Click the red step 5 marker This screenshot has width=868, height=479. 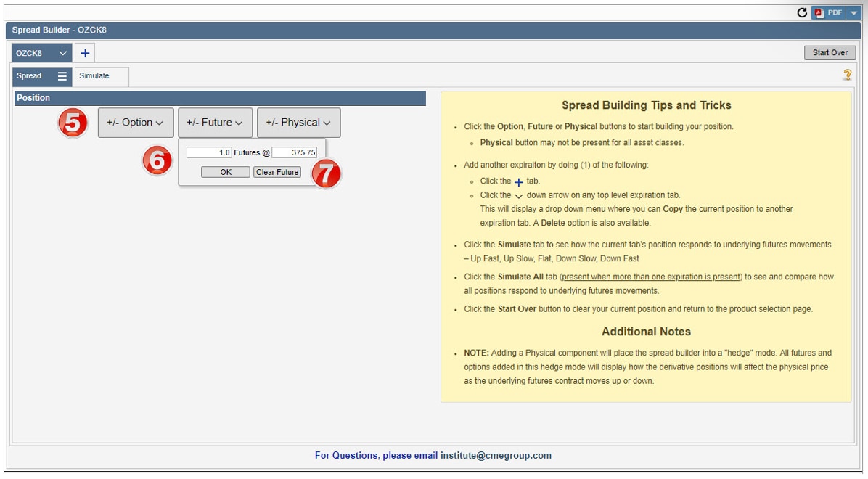pos(73,123)
